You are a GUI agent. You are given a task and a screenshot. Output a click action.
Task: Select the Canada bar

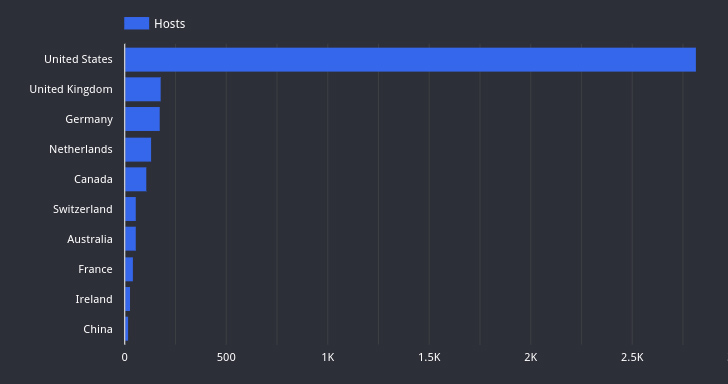click(x=136, y=179)
